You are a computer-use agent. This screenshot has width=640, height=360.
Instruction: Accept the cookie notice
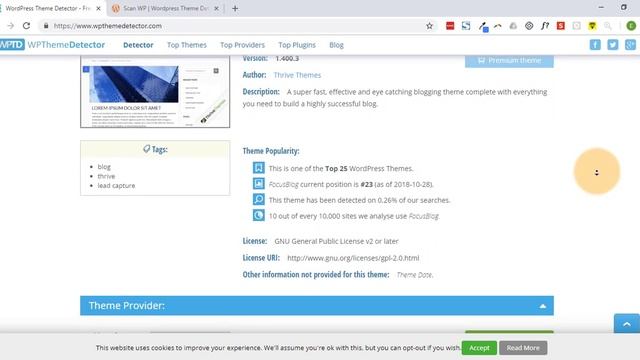(479, 348)
